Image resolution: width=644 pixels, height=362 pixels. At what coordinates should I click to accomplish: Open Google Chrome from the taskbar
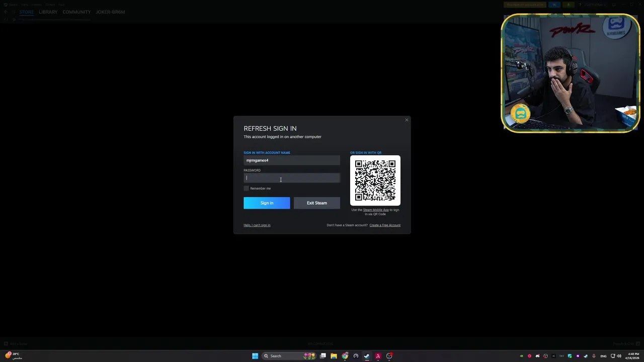pyautogui.click(x=345, y=356)
